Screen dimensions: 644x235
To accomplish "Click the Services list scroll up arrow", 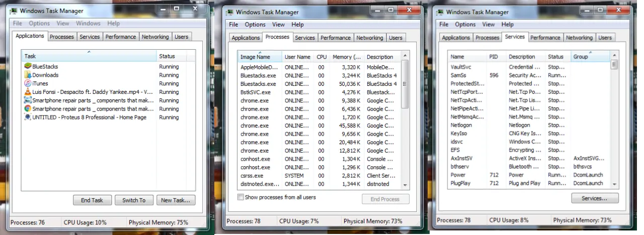I will click(x=614, y=56).
